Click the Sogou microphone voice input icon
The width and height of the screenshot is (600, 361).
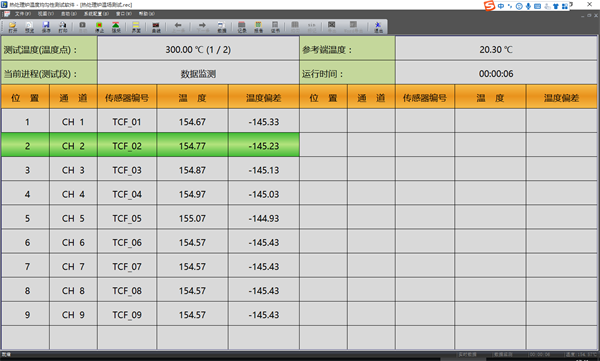[528, 6]
